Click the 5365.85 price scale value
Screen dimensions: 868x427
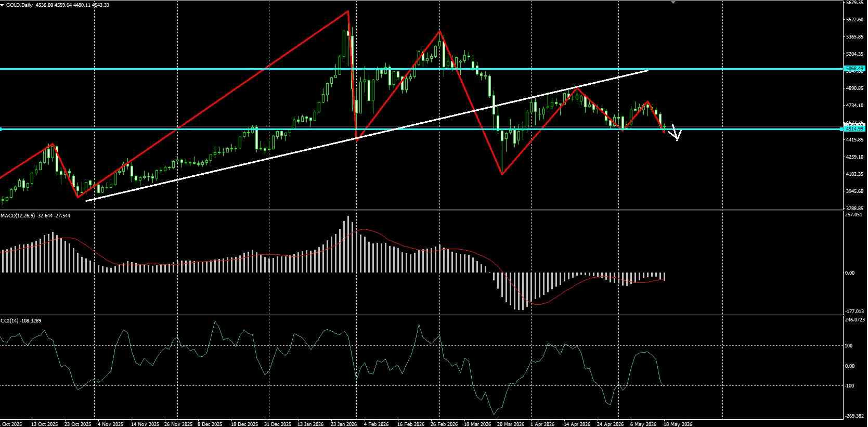(x=855, y=37)
